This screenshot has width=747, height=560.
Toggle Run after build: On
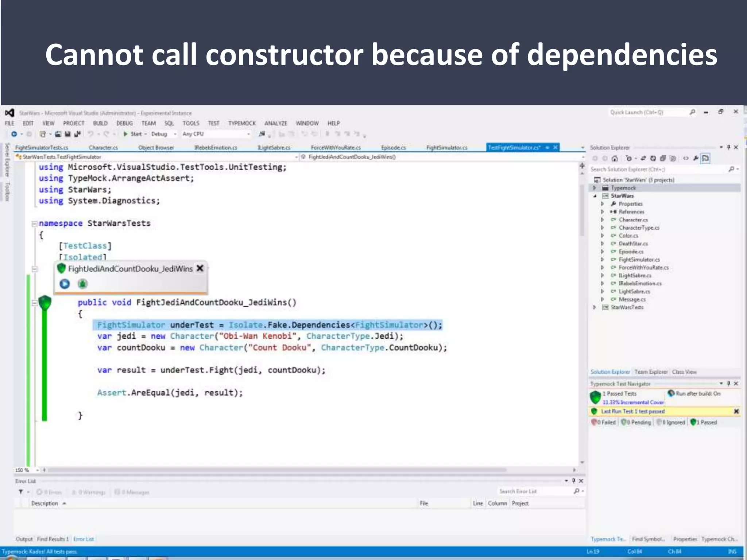pos(694,393)
